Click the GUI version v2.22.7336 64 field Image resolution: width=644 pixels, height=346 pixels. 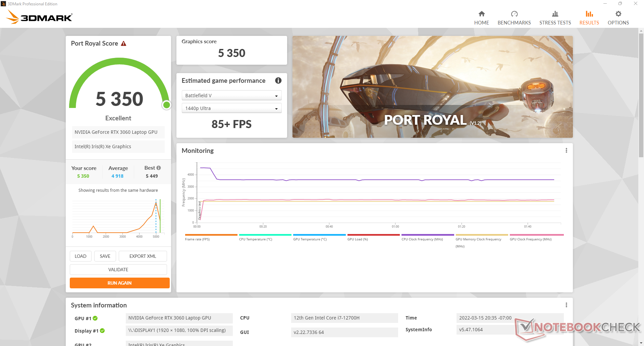click(344, 332)
